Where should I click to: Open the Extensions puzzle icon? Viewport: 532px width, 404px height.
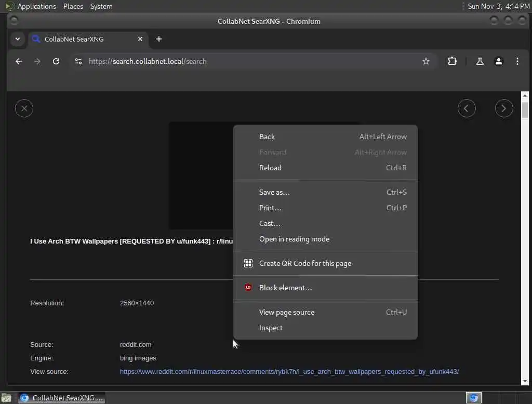(x=452, y=61)
